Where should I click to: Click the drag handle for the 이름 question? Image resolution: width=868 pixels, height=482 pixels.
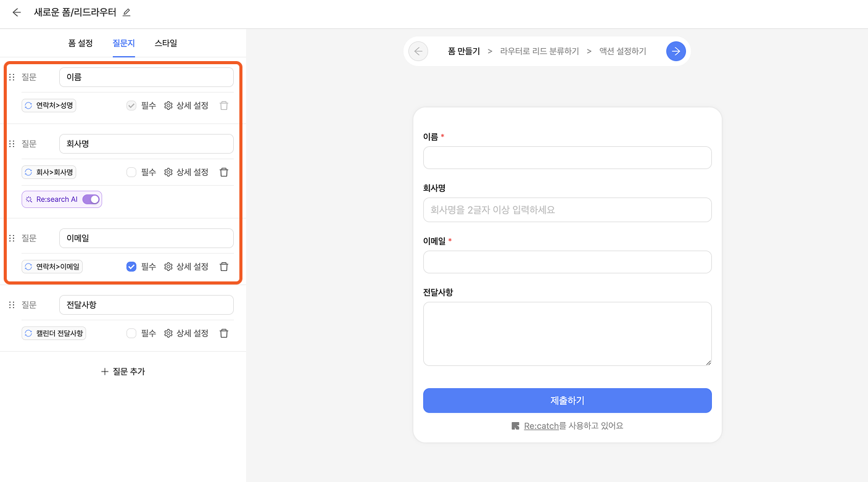click(x=12, y=77)
